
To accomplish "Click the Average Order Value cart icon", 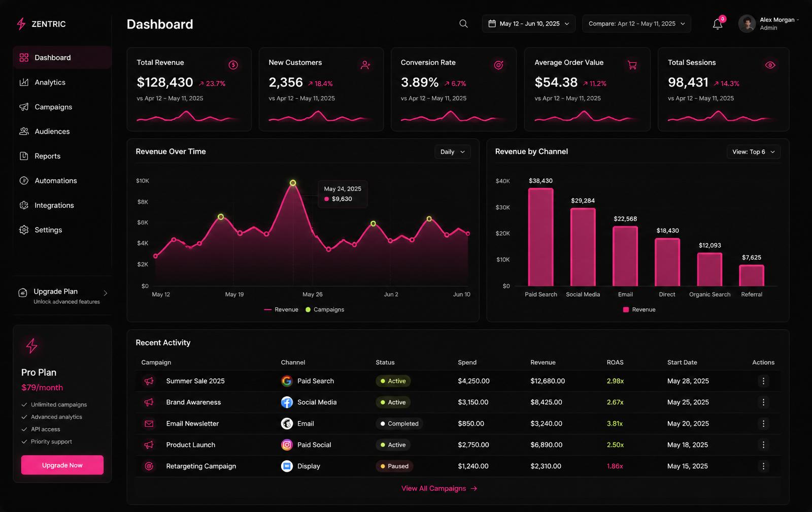I will 632,65.
